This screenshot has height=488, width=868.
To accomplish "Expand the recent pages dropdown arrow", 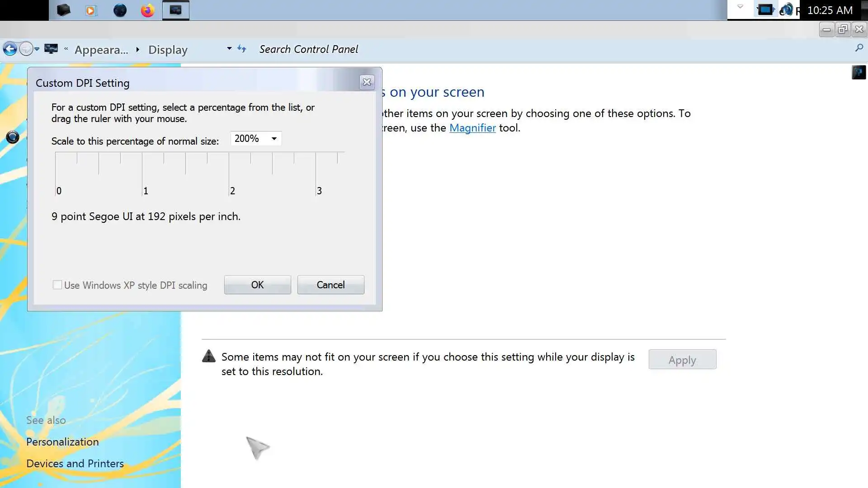I will tap(37, 49).
